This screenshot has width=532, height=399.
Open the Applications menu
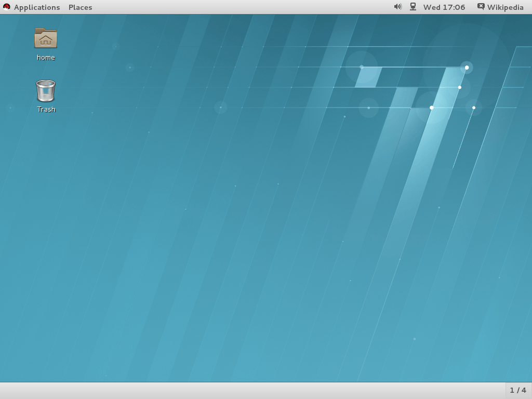(x=36, y=7)
